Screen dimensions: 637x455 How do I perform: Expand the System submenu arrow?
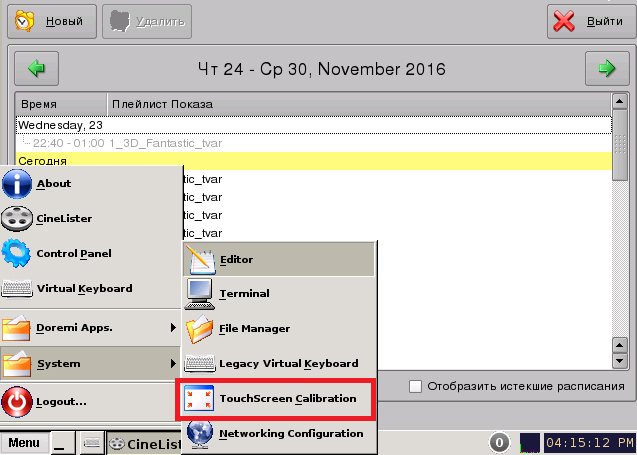(173, 363)
